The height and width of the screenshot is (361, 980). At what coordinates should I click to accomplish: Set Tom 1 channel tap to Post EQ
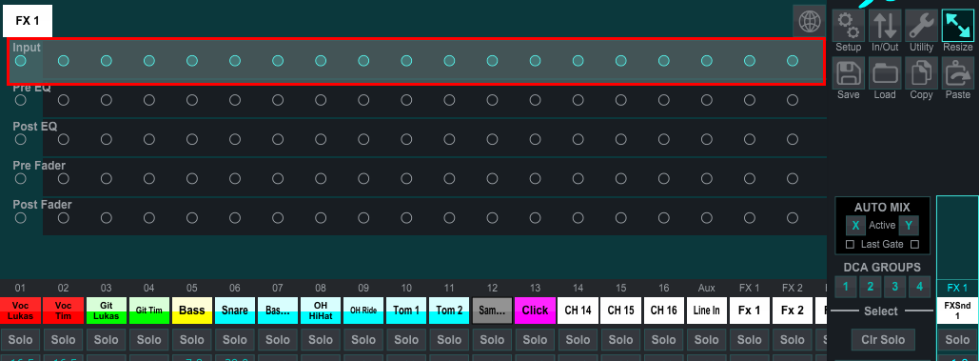[x=406, y=139]
